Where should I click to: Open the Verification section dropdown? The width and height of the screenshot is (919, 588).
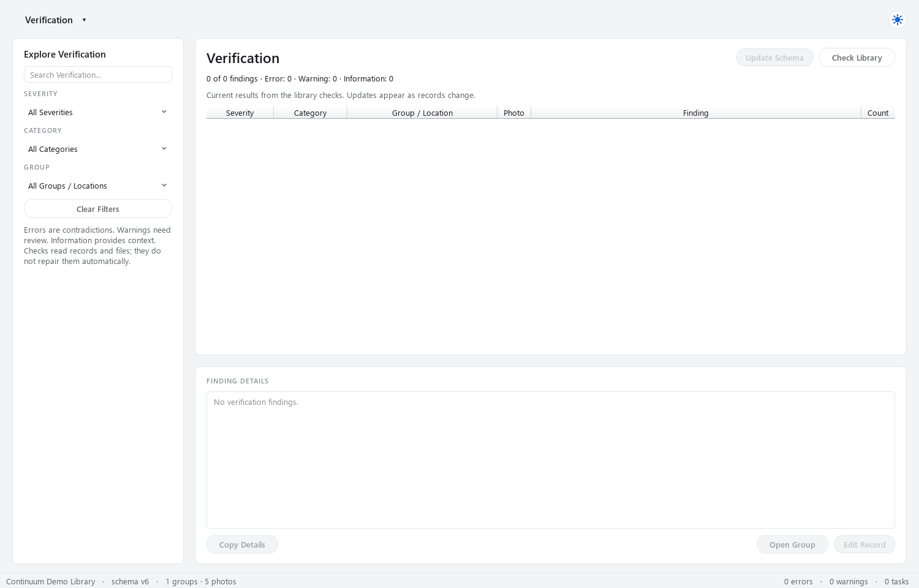pos(56,20)
